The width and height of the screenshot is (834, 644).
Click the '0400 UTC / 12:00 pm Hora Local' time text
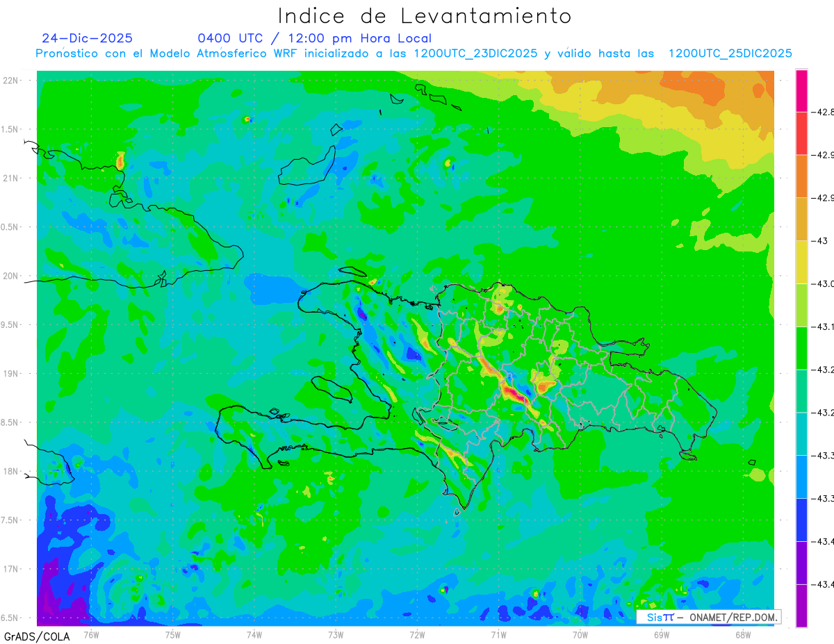[x=314, y=38]
